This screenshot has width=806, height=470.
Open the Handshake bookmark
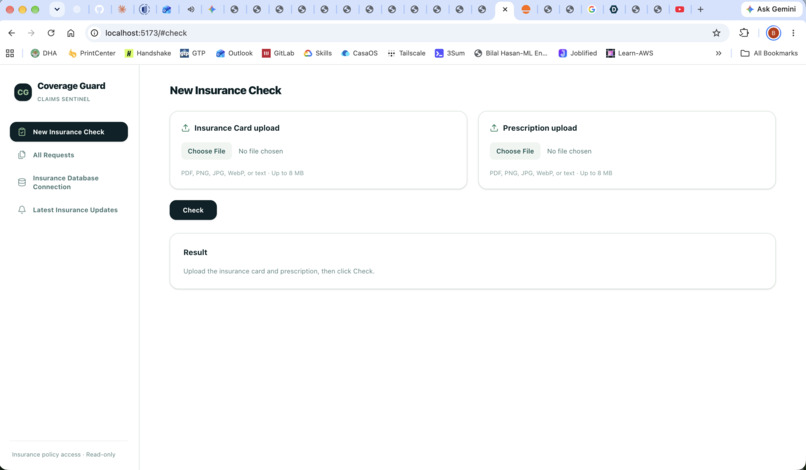point(148,53)
